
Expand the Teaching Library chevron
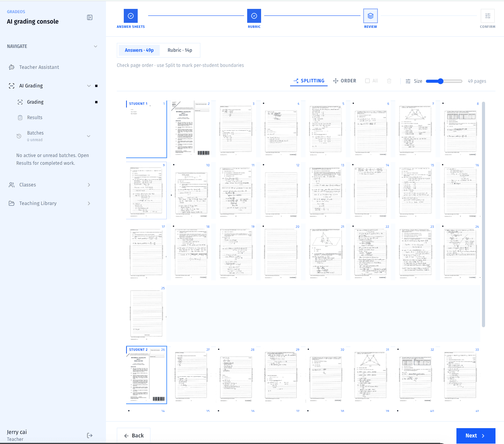89,203
